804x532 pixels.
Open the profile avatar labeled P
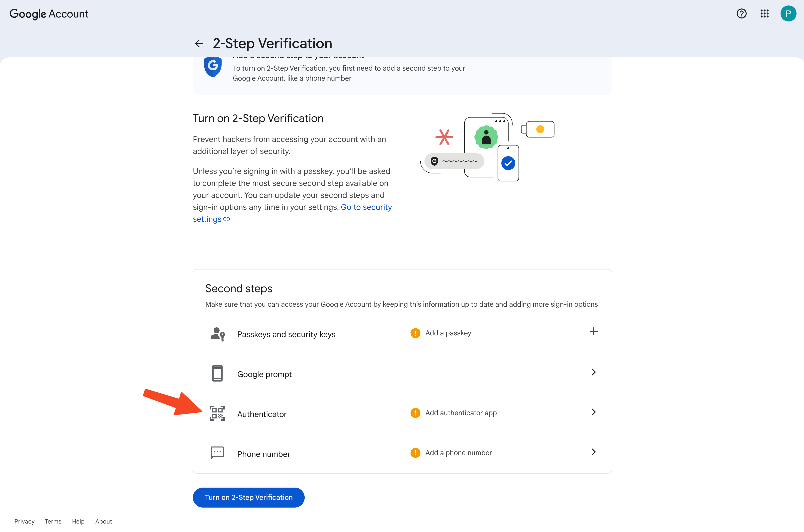(x=788, y=13)
